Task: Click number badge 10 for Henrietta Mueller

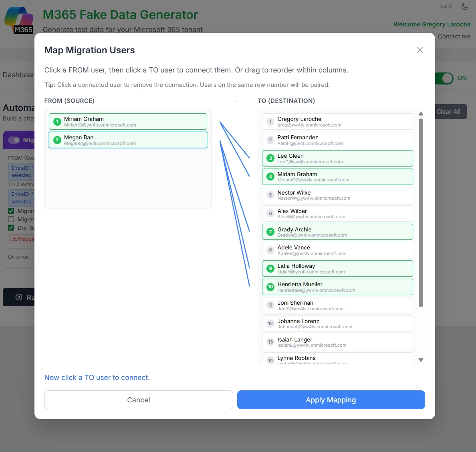Action: (270, 287)
